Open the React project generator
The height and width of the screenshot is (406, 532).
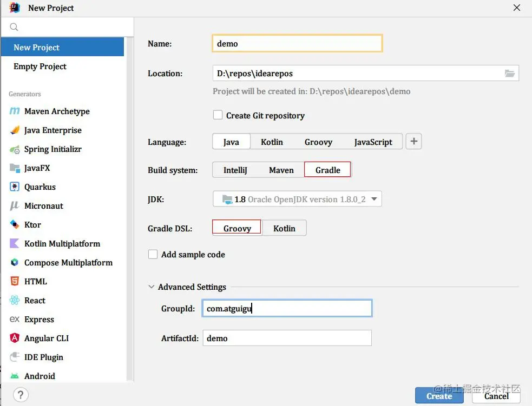(x=35, y=301)
